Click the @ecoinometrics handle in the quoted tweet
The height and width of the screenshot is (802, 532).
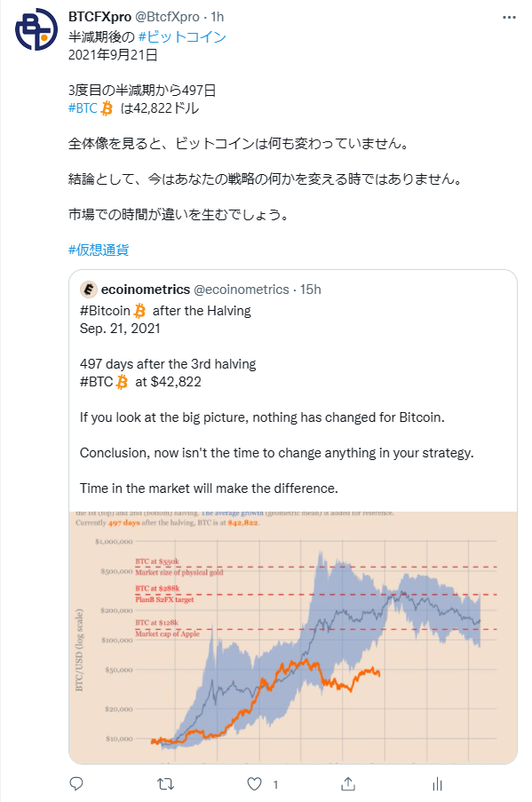(241, 290)
